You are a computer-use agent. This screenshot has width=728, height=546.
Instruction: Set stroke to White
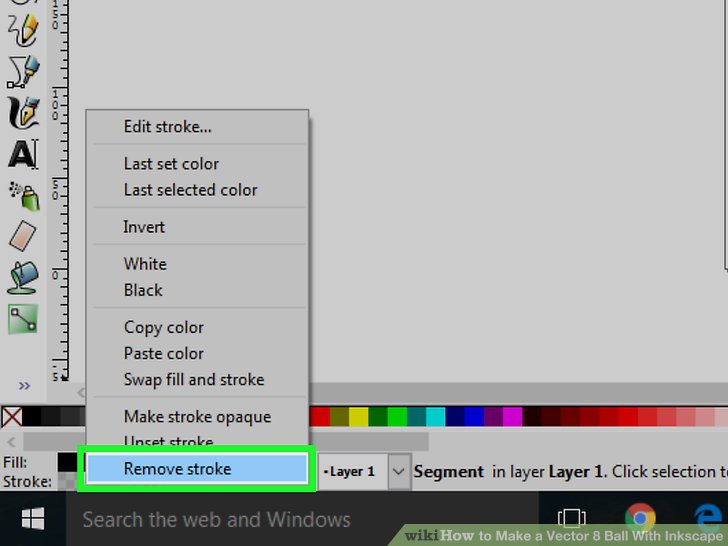[198, 264]
